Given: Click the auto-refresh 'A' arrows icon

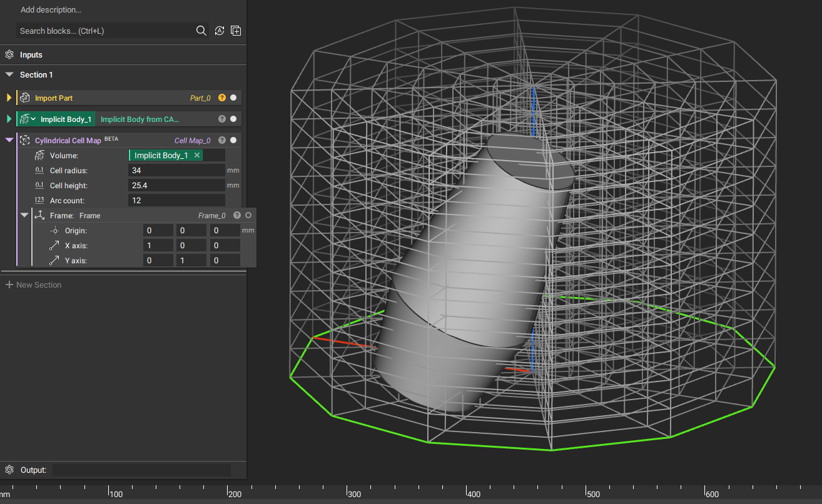Looking at the screenshot, I should click(219, 31).
